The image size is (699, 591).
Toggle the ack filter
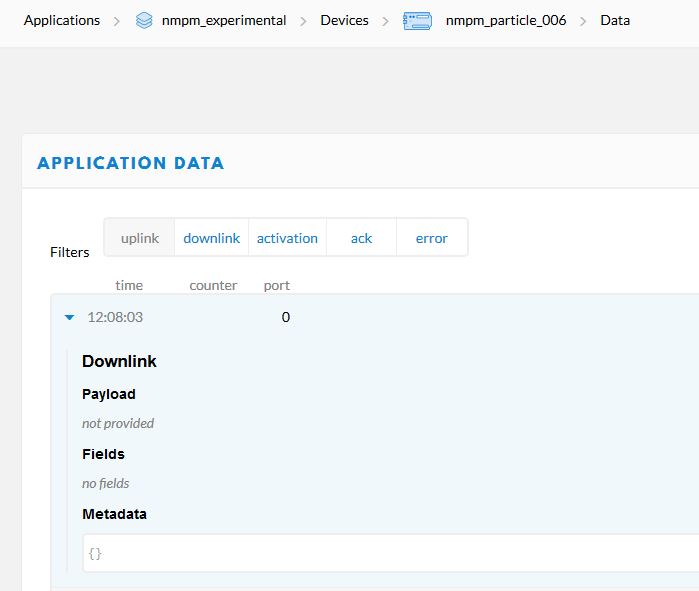(x=361, y=238)
